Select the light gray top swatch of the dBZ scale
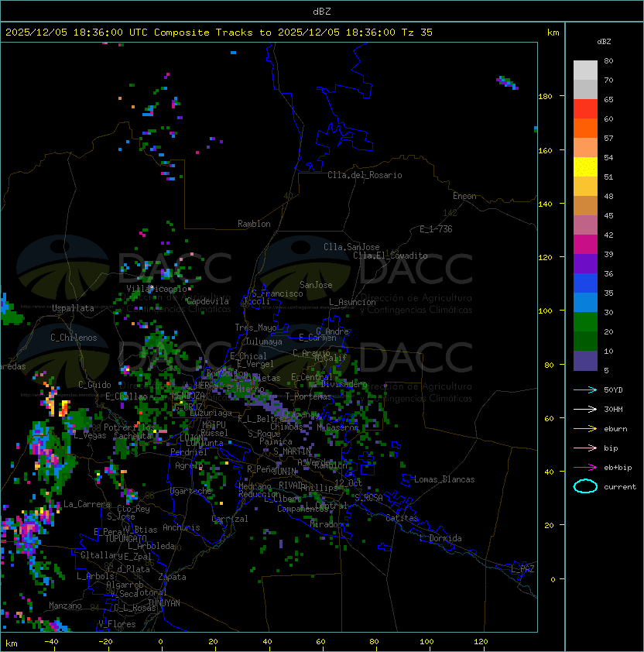Screen dimensions: 644x652 [585, 70]
